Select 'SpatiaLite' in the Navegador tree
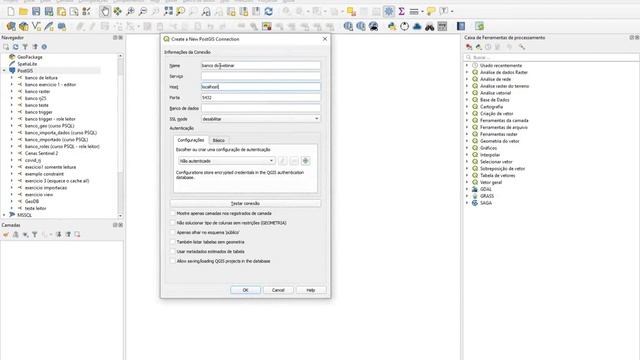Viewport: 640px width, 360px height. [x=27, y=64]
